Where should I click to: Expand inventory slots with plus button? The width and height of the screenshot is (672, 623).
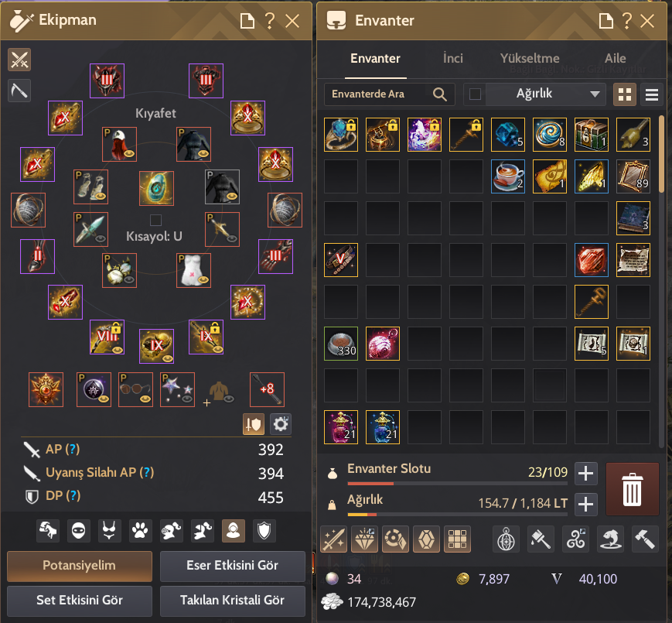click(x=585, y=474)
